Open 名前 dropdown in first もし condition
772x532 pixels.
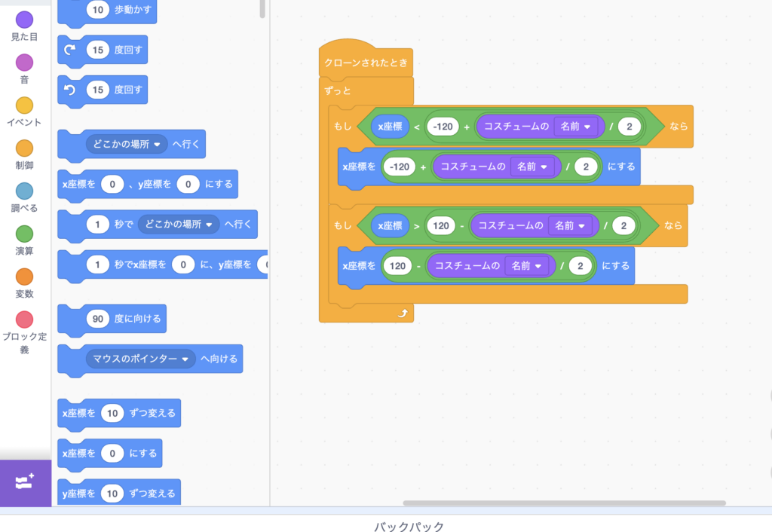coord(575,127)
